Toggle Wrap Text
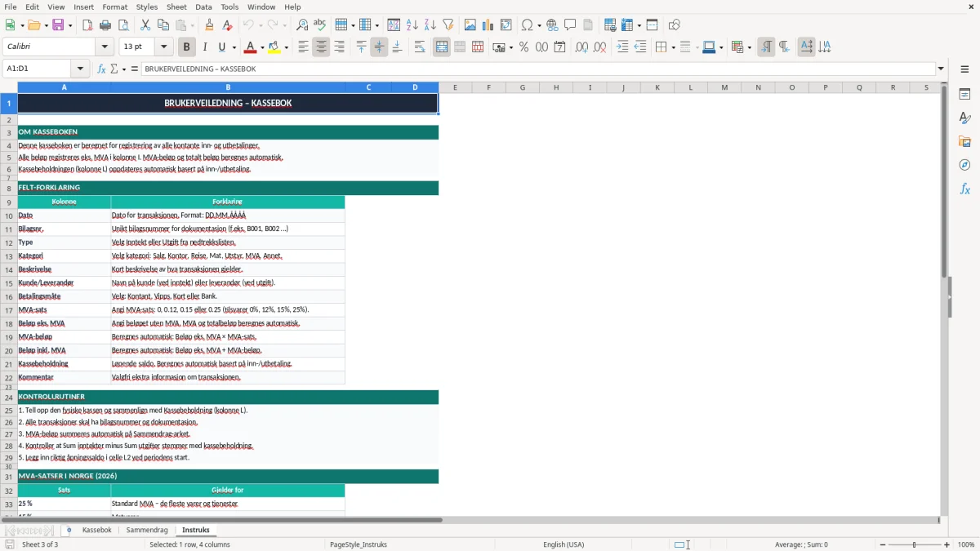 click(x=420, y=47)
